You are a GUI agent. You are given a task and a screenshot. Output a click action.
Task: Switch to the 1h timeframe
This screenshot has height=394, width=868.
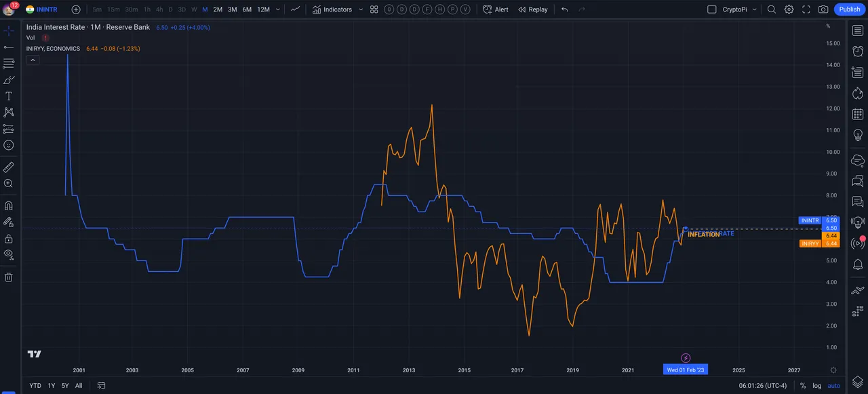(147, 9)
